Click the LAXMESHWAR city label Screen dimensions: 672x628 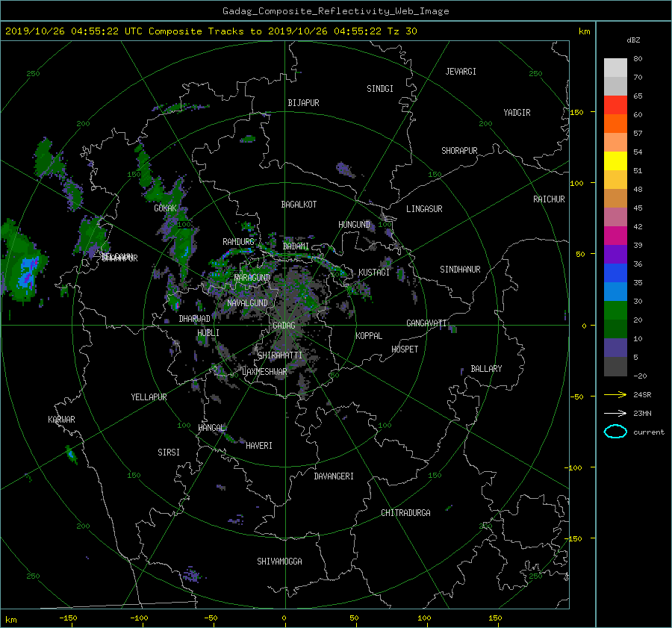[x=264, y=372]
